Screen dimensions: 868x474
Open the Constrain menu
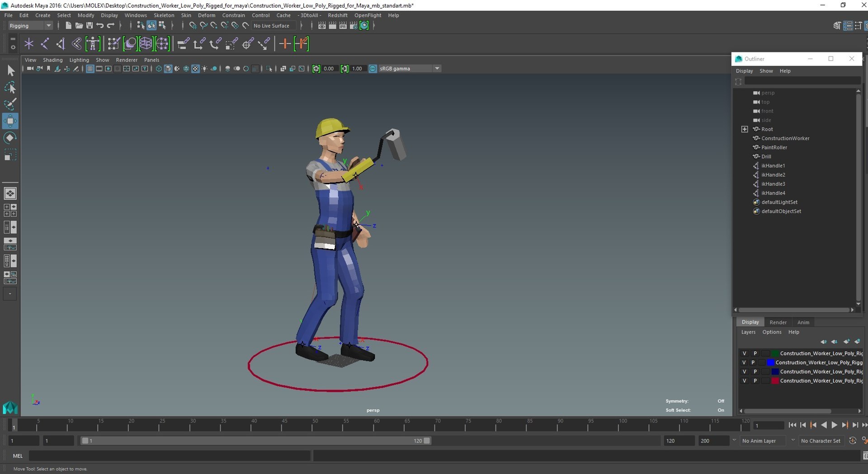click(233, 15)
